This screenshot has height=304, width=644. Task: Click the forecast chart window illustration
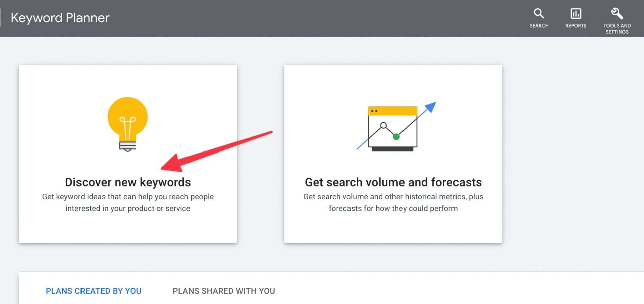click(392, 129)
